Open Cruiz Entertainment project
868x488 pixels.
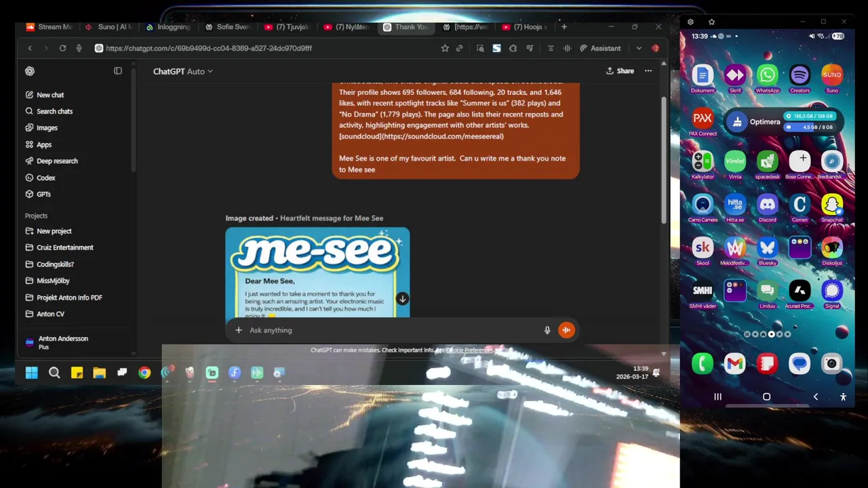[x=60, y=247]
